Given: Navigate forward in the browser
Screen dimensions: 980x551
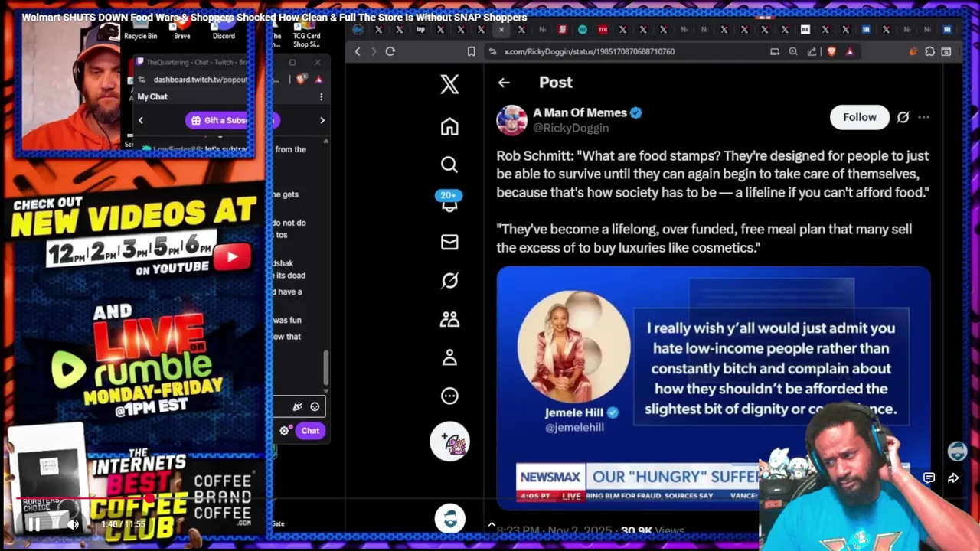Looking at the screenshot, I should click(x=374, y=51).
